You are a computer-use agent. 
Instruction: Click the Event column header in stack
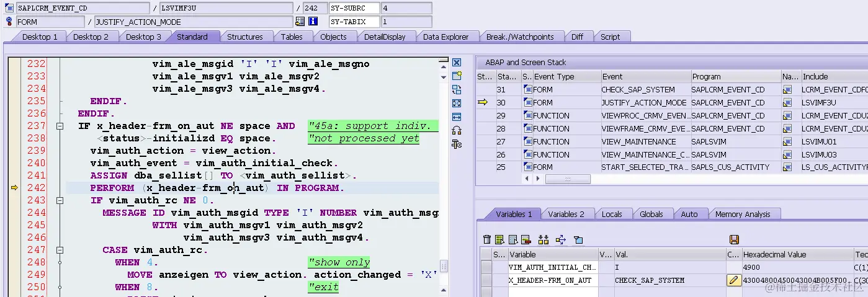[x=646, y=76]
